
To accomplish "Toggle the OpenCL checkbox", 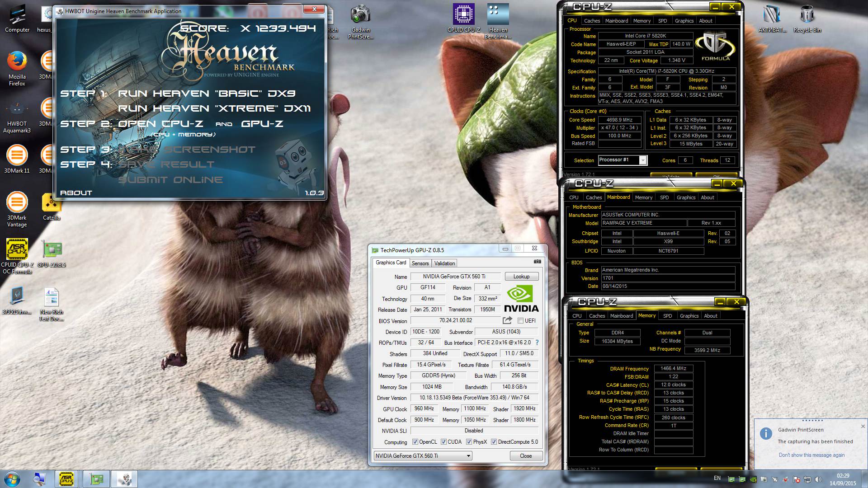I will (415, 442).
